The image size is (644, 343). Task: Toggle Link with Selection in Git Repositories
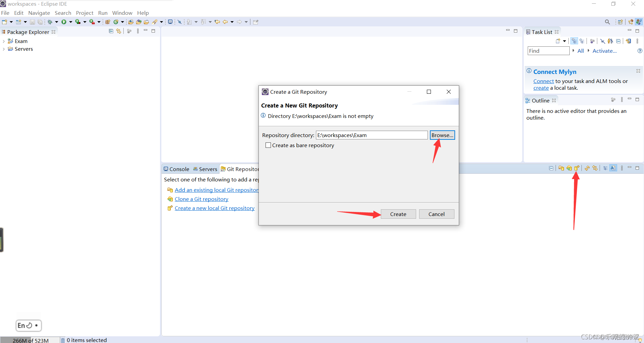point(595,168)
